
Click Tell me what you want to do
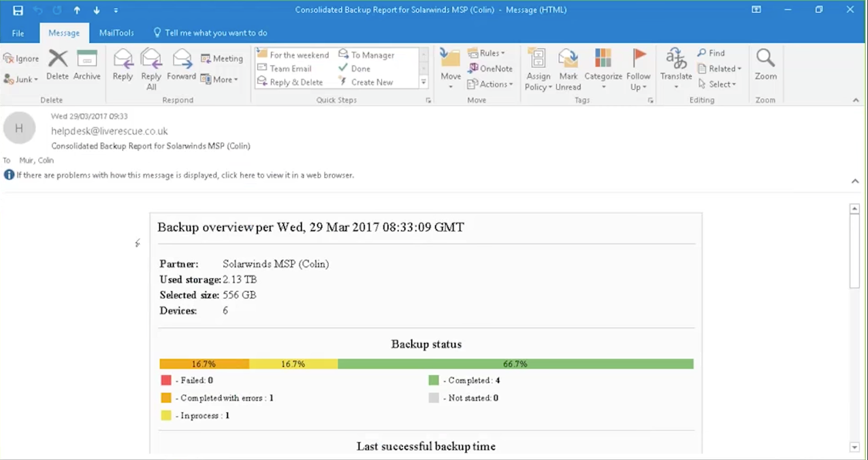coord(210,33)
